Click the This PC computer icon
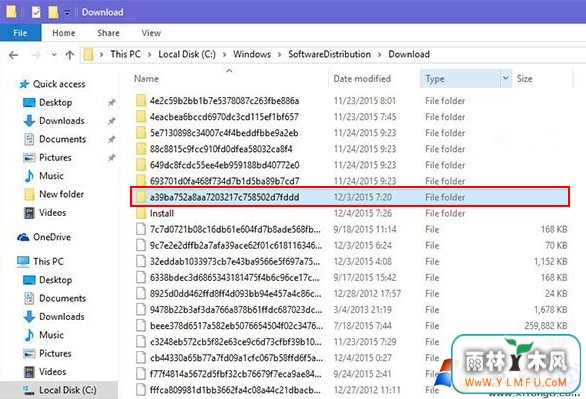 [x=23, y=262]
